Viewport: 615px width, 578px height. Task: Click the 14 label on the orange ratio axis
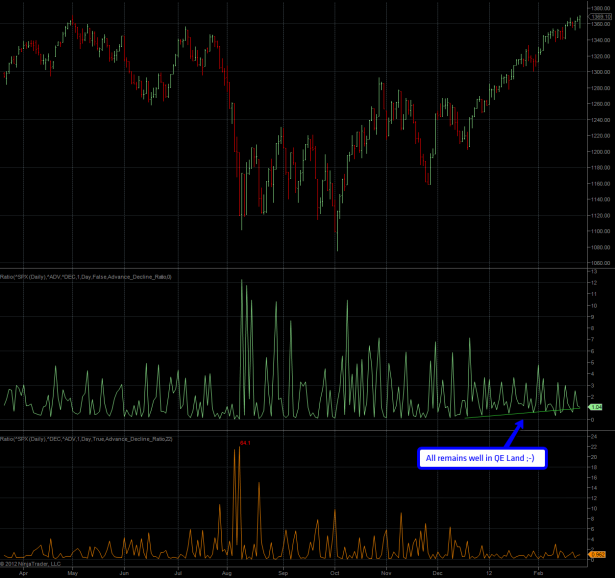594,488
